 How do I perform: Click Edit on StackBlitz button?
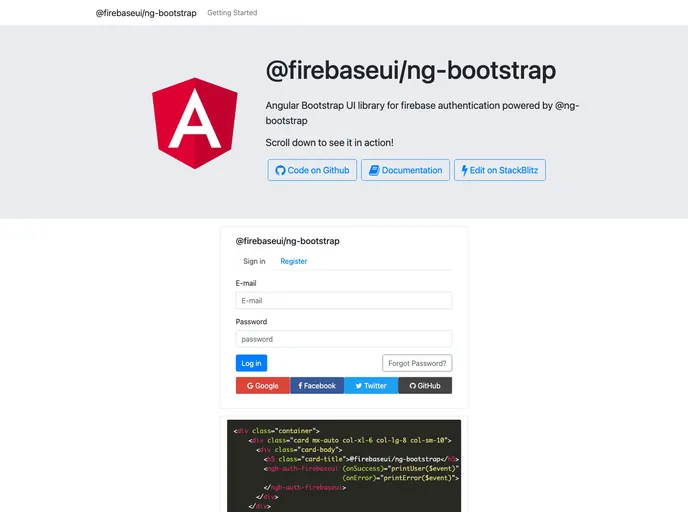[x=500, y=170]
